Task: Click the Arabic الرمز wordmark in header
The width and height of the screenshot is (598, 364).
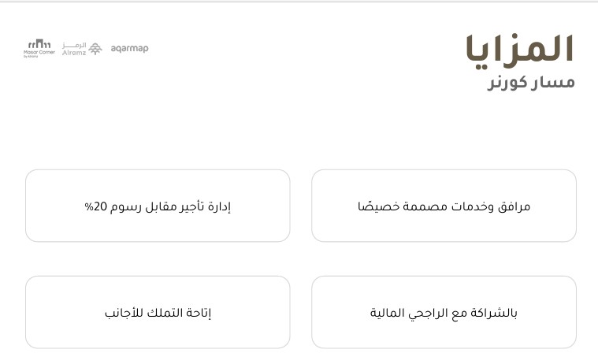Action: (x=73, y=45)
